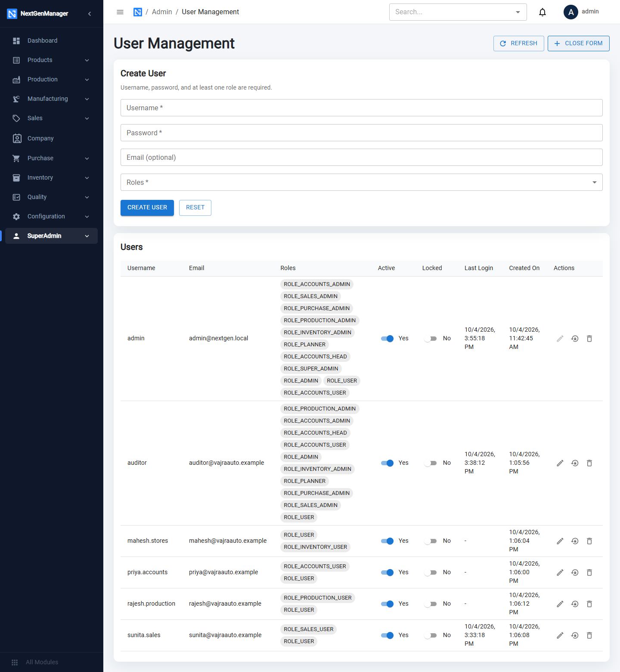Click the Reset form button
Screen dimensions: 620x672
click(195, 208)
